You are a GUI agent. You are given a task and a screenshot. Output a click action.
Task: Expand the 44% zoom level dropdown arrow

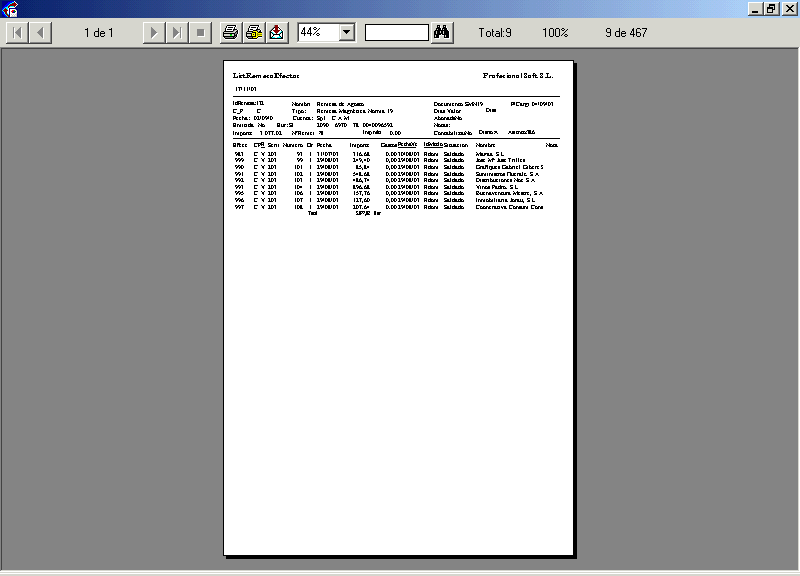(346, 33)
